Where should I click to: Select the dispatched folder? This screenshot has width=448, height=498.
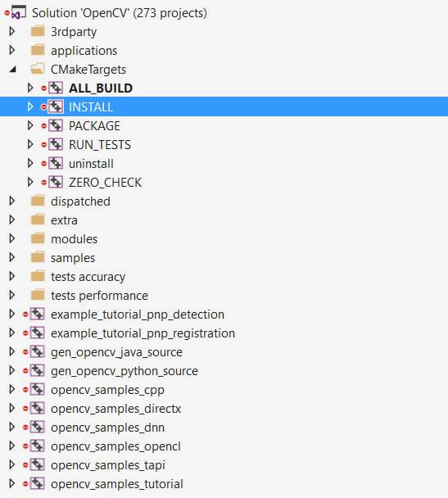(80, 201)
